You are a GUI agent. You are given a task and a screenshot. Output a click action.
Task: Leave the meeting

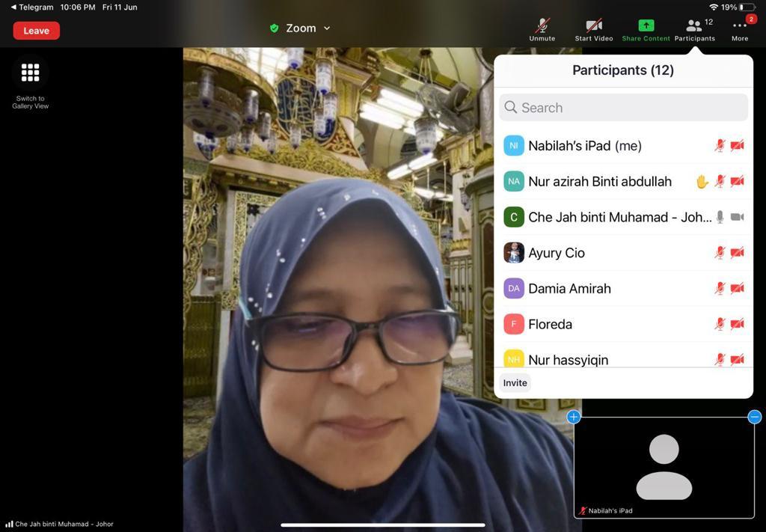(x=36, y=31)
